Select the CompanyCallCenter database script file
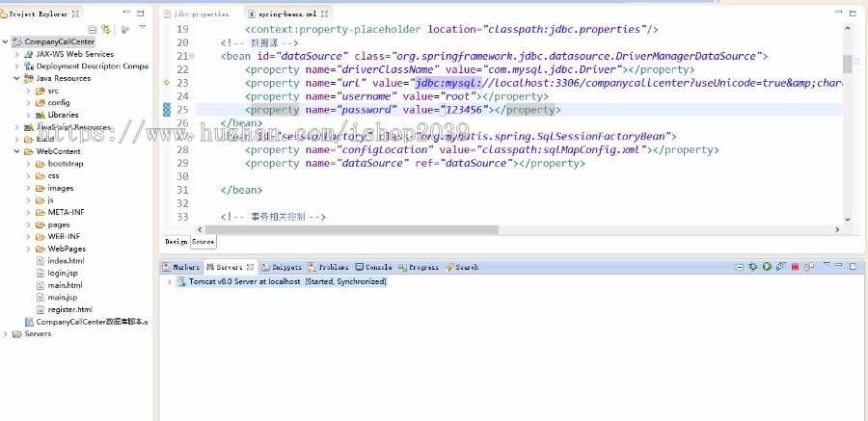Viewport: 868px width, 421px height. coord(87,322)
